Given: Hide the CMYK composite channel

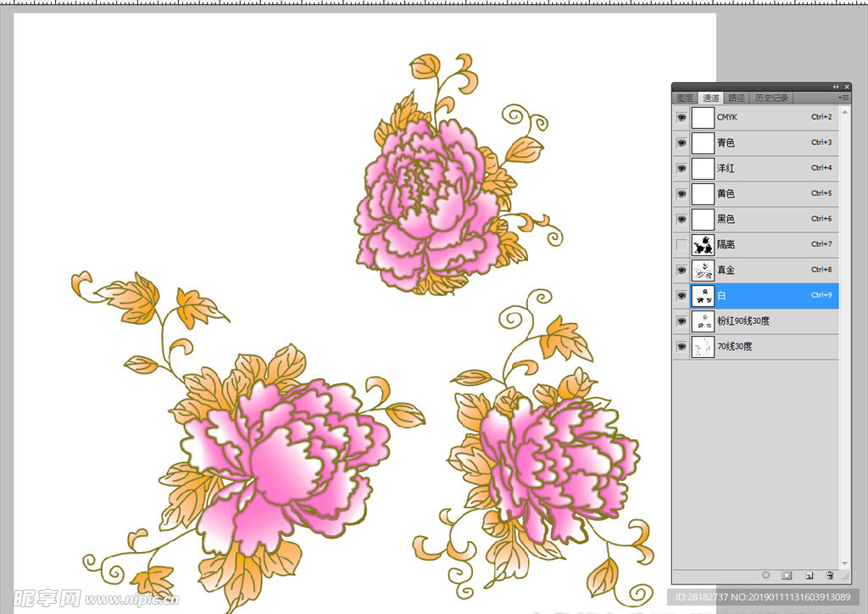Looking at the screenshot, I should 682,118.
